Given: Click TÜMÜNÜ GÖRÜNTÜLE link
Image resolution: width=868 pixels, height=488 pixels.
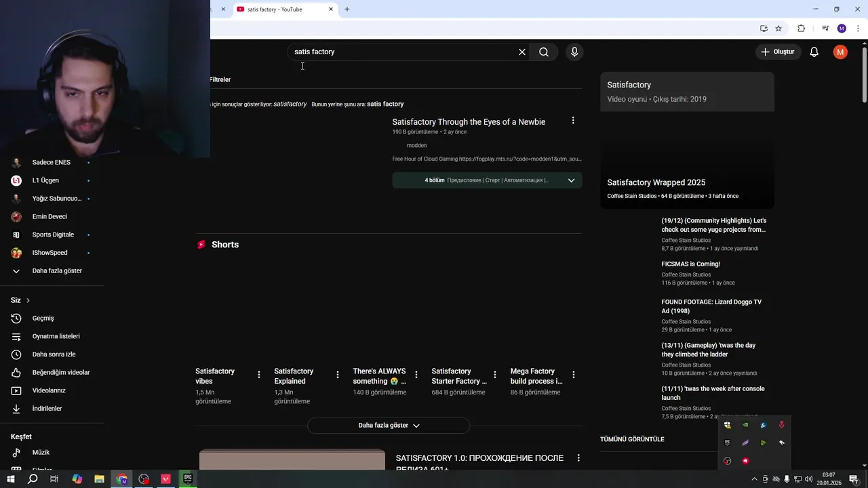Looking at the screenshot, I should (x=632, y=439).
